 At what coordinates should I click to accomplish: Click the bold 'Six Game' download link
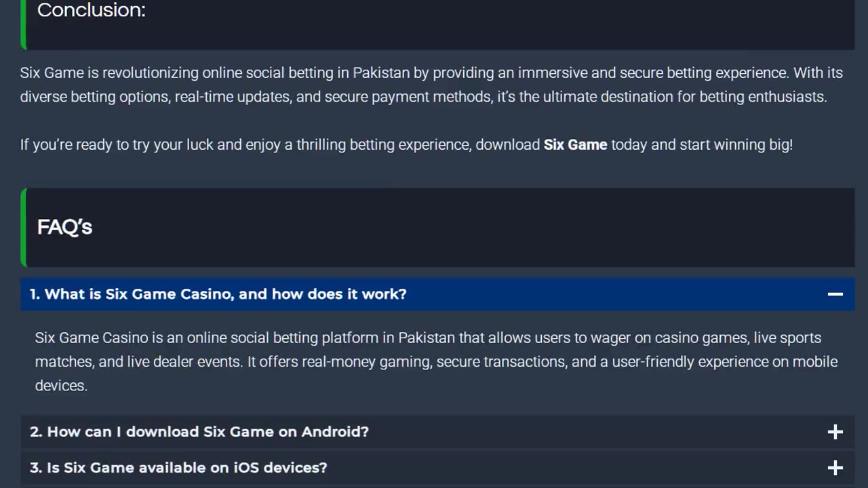[575, 144]
